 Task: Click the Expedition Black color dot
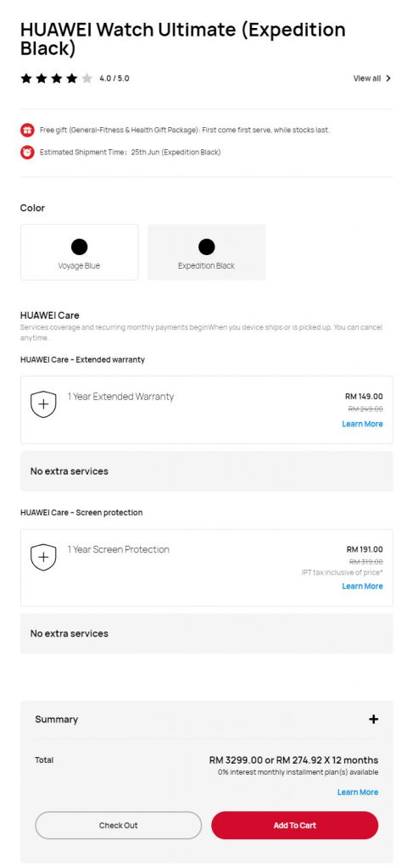207,247
